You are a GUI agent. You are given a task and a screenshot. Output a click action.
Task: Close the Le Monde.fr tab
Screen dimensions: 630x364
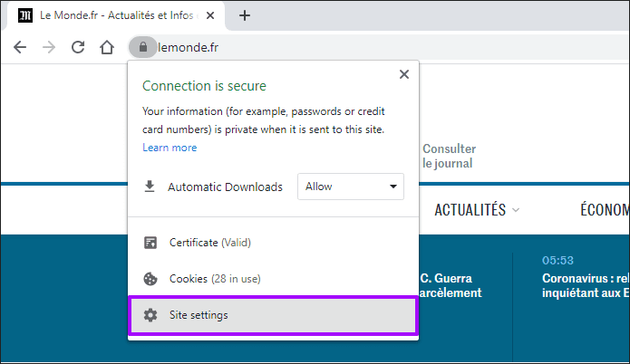[x=210, y=15]
